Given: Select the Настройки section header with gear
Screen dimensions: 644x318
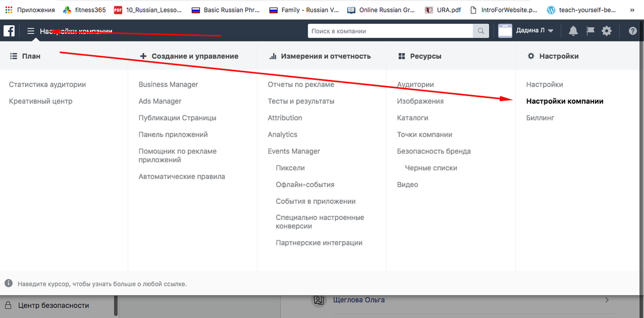Looking at the screenshot, I should 553,56.
